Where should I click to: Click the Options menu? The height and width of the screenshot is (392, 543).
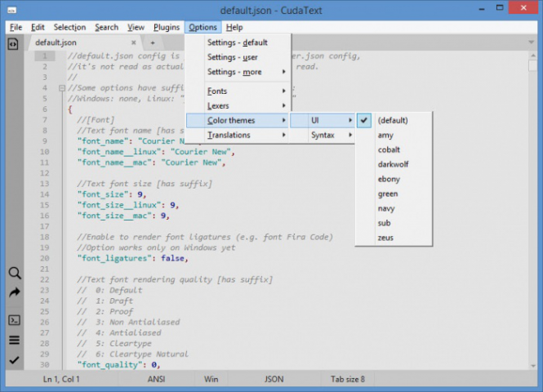203,27
